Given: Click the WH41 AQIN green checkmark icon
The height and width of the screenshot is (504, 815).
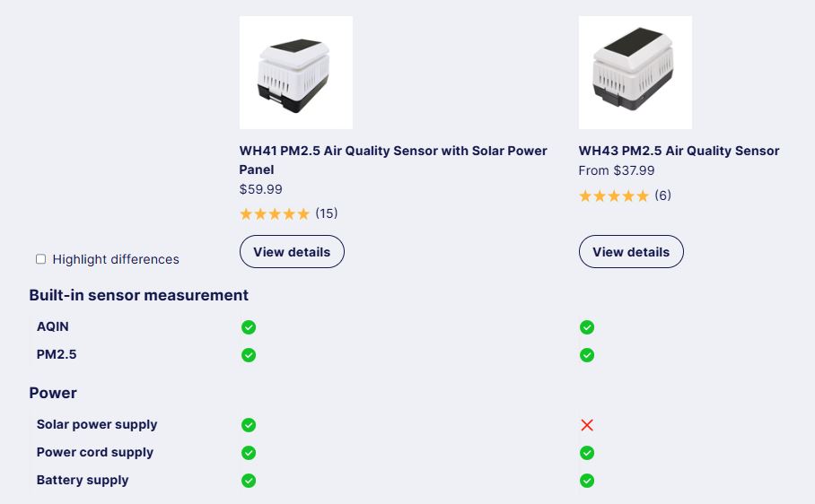Looking at the screenshot, I should coord(249,327).
